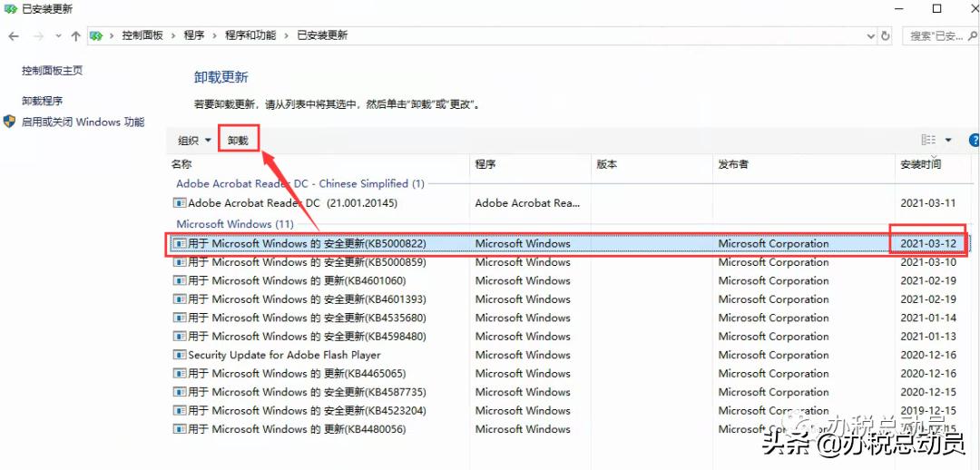Click 已安装更新 breadcrumb segment
This screenshot has height=470, width=980.
pos(322,35)
